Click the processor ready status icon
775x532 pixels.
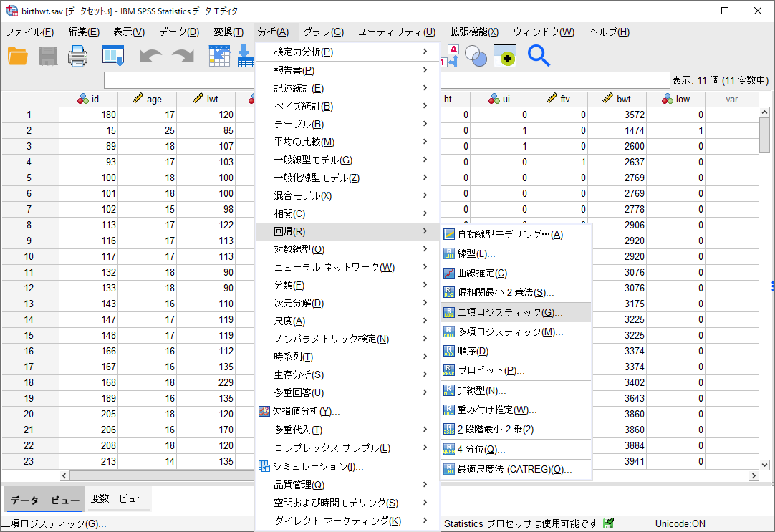point(608,523)
